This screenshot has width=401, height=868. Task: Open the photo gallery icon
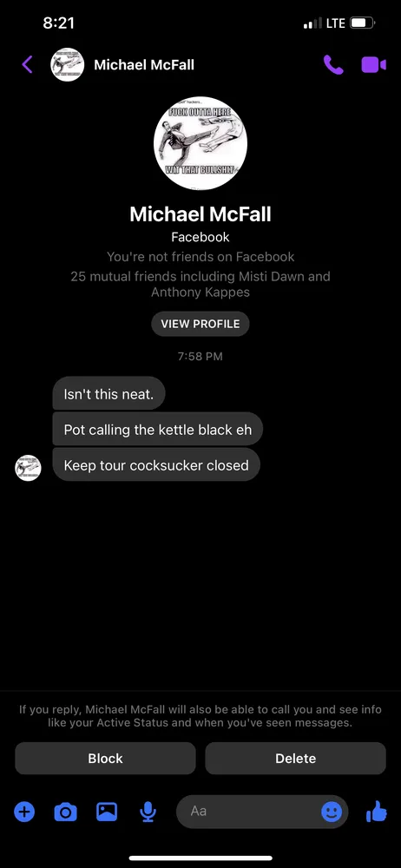tap(107, 812)
